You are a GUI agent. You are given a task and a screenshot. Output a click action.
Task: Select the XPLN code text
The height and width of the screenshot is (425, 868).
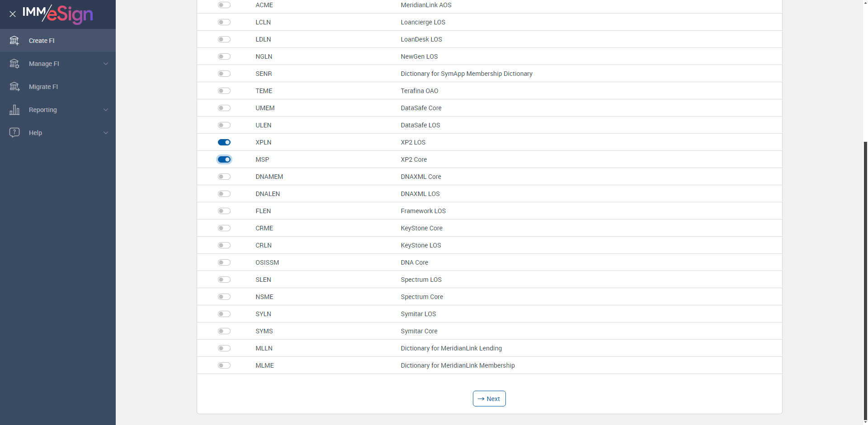click(x=264, y=142)
